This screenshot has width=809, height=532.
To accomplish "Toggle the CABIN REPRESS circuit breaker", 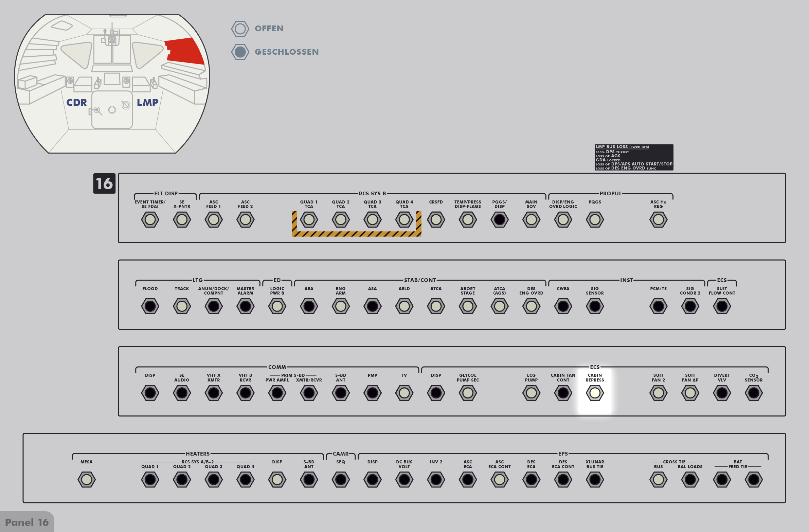I will coord(594,393).
